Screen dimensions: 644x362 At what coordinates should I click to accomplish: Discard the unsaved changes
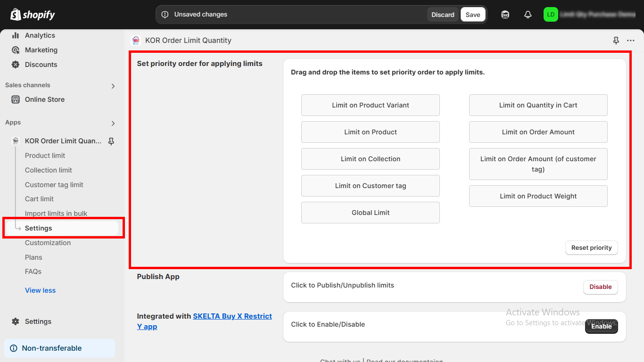(x=443, y=15)
